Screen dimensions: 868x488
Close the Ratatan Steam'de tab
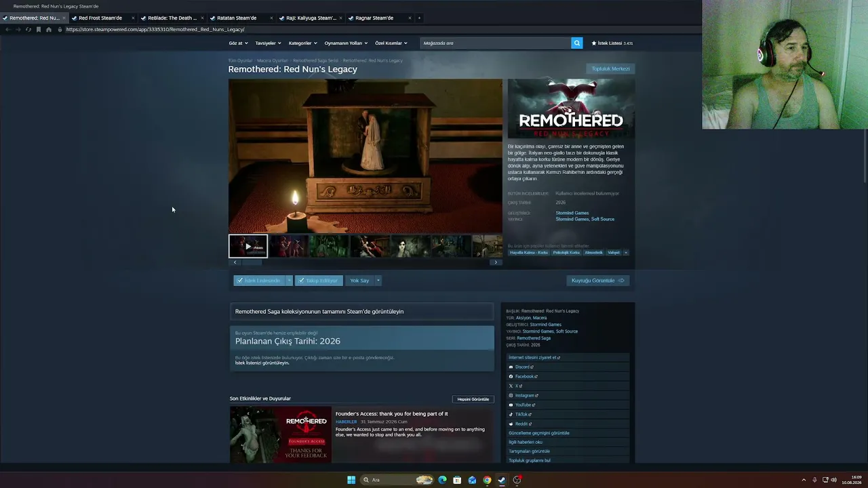[271, 18]
